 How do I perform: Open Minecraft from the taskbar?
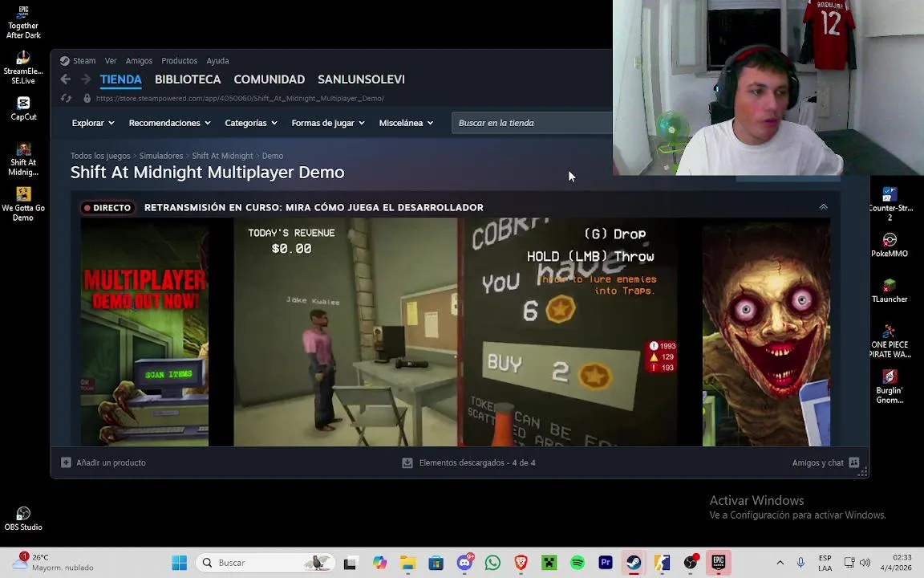[549, 563]
